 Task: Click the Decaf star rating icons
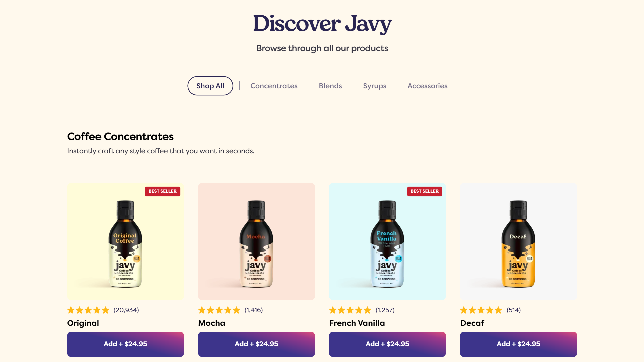pos(481,310)
